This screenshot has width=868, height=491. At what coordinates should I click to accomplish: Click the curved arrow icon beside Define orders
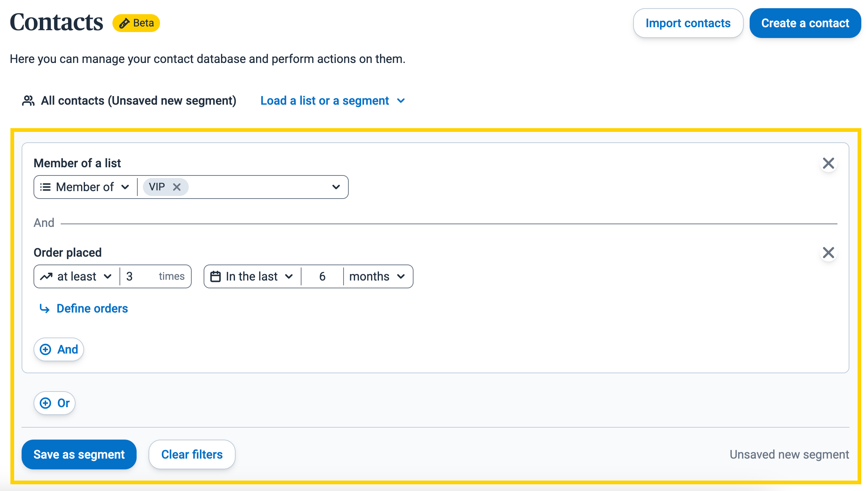click(x=44, y=309)
